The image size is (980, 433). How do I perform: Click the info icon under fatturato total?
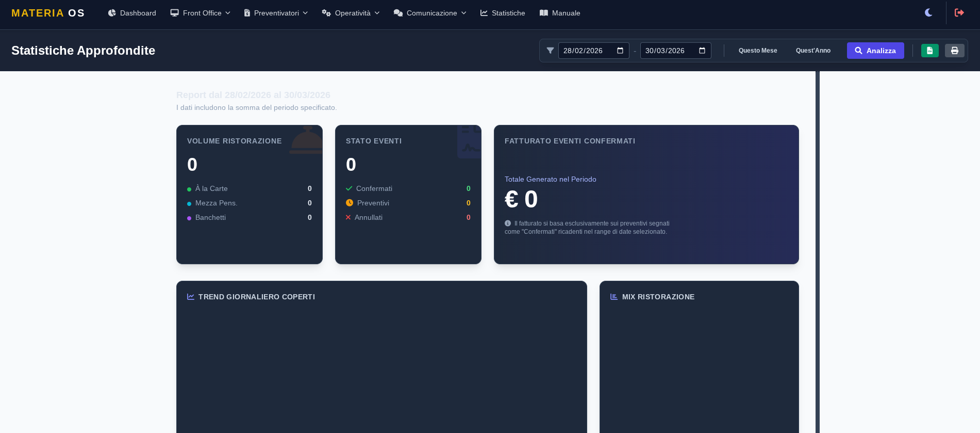[508, 223]
